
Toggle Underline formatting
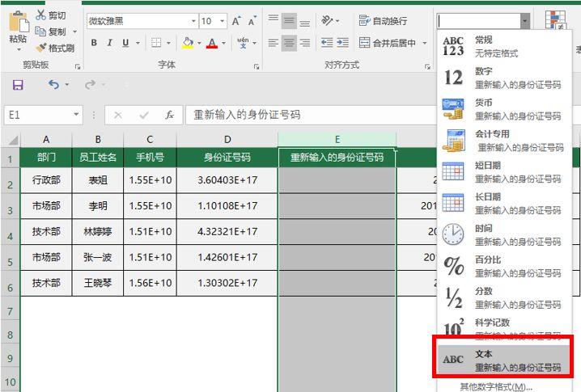(125, 43)
